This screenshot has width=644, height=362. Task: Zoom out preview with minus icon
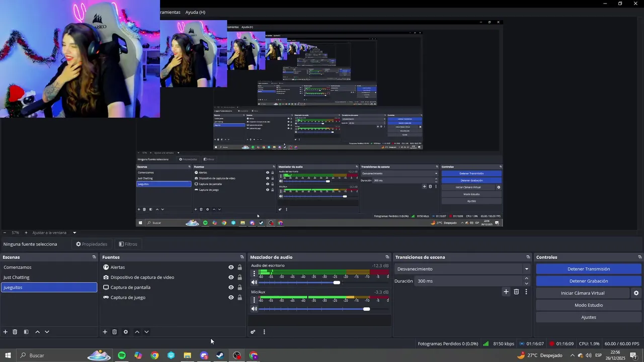tap(5, 233)
